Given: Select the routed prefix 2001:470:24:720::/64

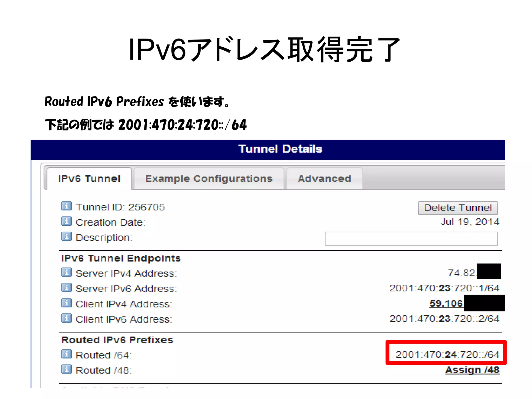Looking at the screenshot, I should tap(447, 355).
